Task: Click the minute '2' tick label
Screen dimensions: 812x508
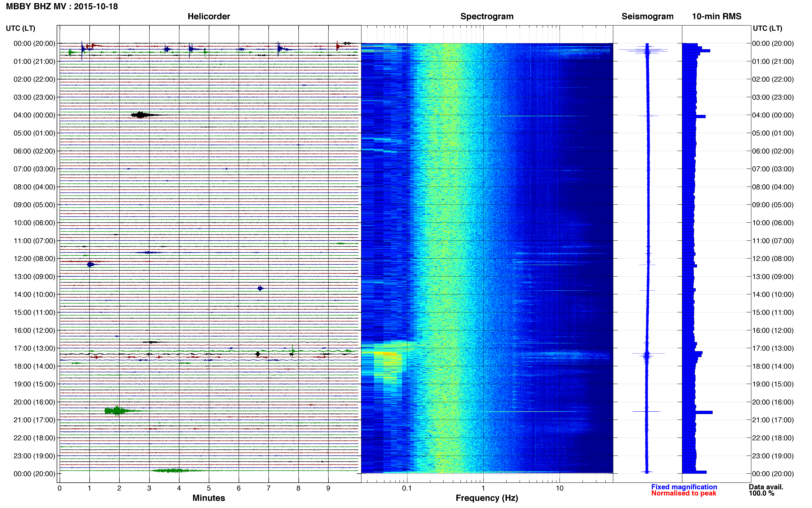Action: [119, 488]
